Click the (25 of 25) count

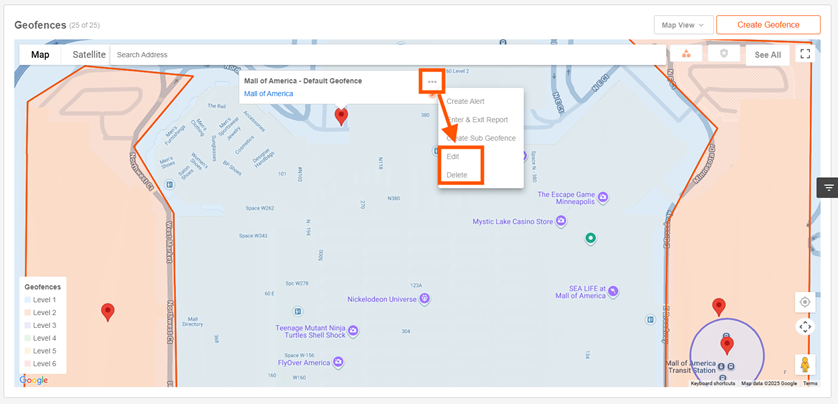84,26
